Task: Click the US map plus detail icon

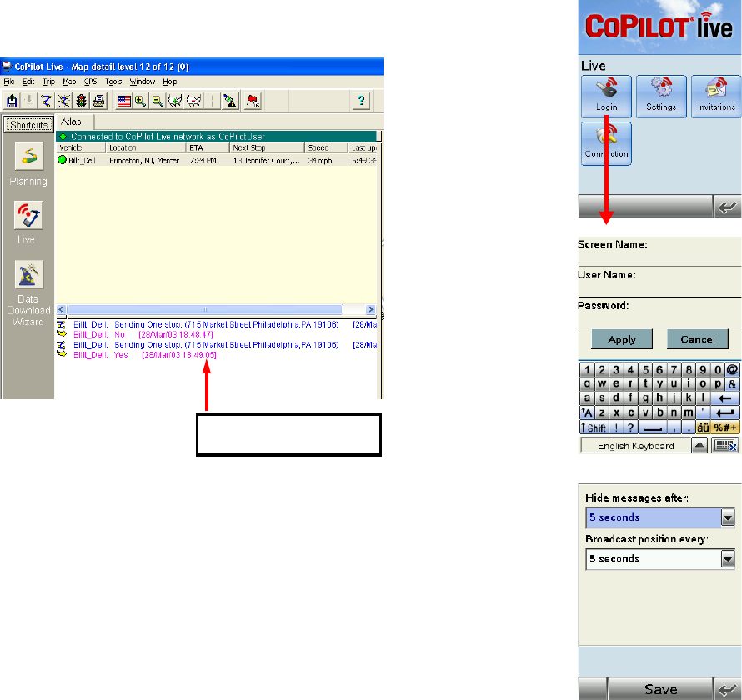Action: pos(176,101)
